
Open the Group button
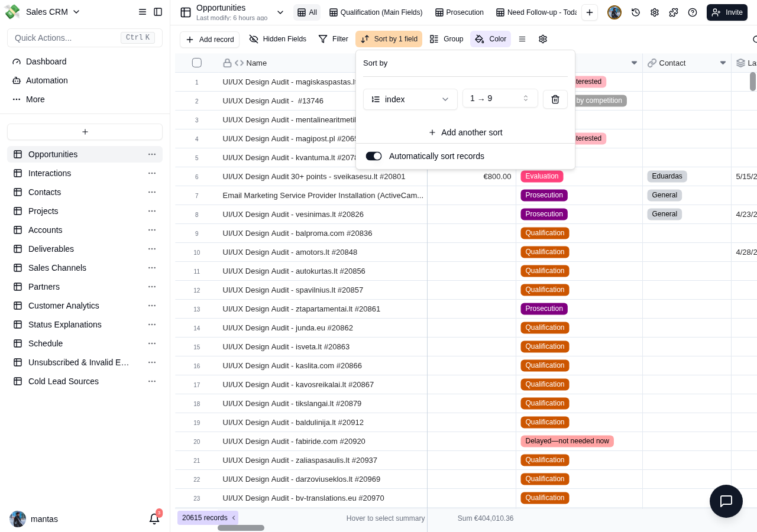[446, 39]
